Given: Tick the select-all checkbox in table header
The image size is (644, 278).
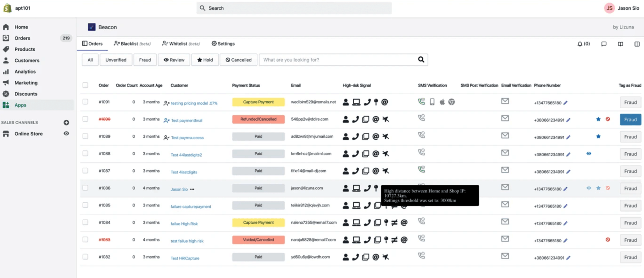Looking at the screenshot, I should click(x=85, y=85).
